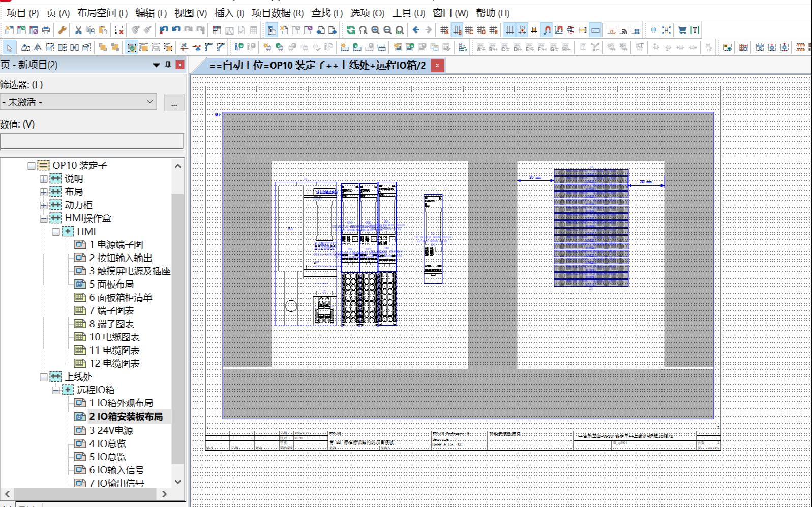Viewport: 812px width, 507px height.
Task: Toggle the object snap magnet button
Action: (x=547, y=30)
